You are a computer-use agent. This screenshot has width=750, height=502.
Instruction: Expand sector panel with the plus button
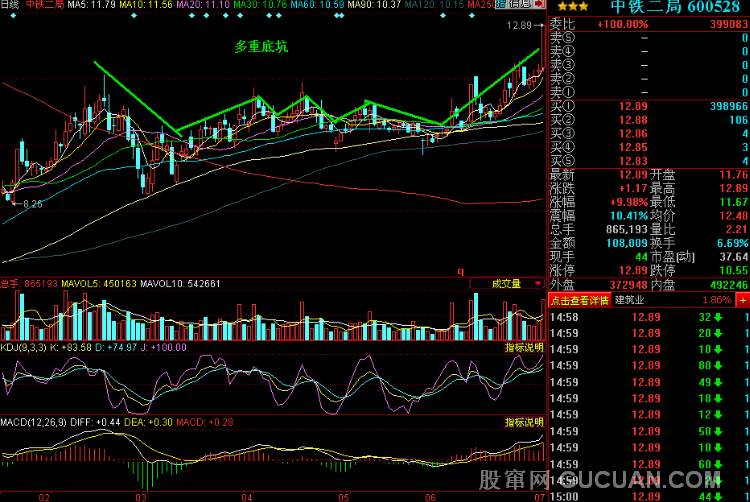(x=743, y=300)
